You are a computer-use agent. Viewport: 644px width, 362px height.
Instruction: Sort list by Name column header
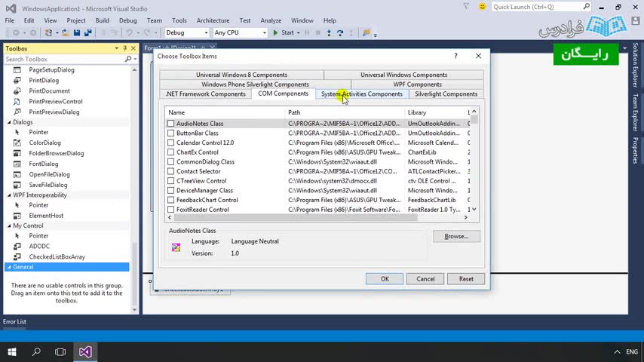click(224, 112)
